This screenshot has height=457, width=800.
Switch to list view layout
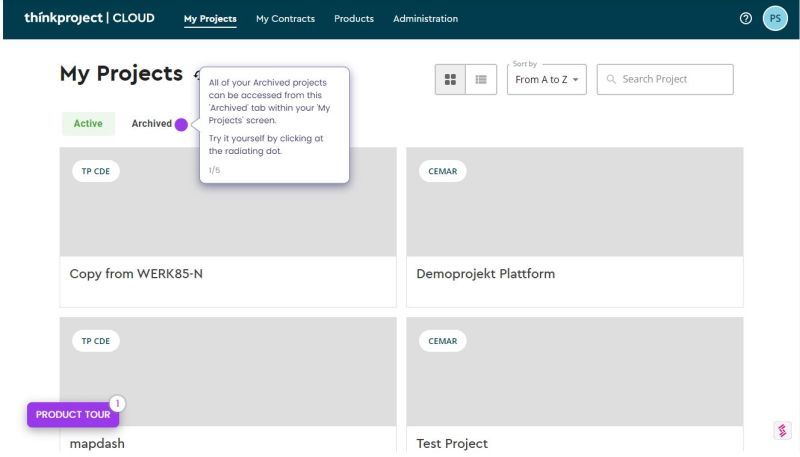pos(481,80)
